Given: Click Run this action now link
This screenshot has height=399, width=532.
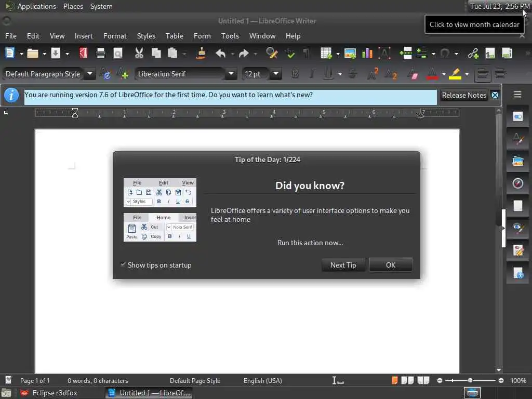Looking at the screenshot, I should (310, 243).
